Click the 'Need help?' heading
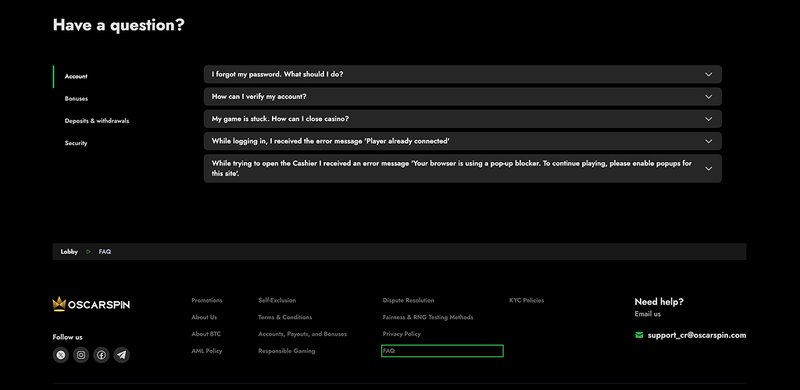Screen dimensions: 800x390 [x=659, y=302]
